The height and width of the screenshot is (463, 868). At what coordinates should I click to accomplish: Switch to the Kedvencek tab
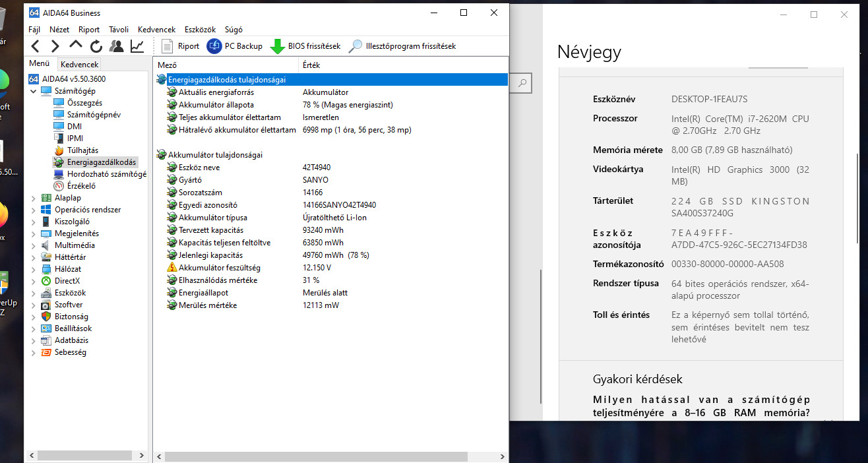coord(79,65)
